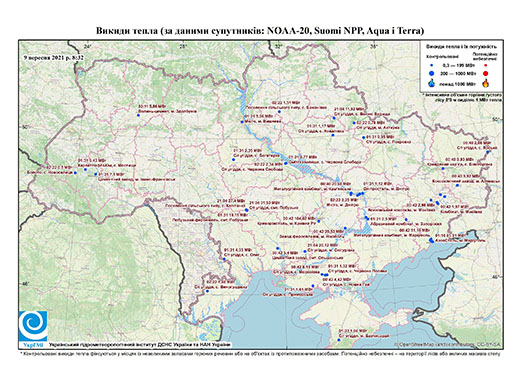The image size is (520, 368).
Task: Click the blue marker at Kryvyi Rih 104,82 MW
Action: click(319, 221)
